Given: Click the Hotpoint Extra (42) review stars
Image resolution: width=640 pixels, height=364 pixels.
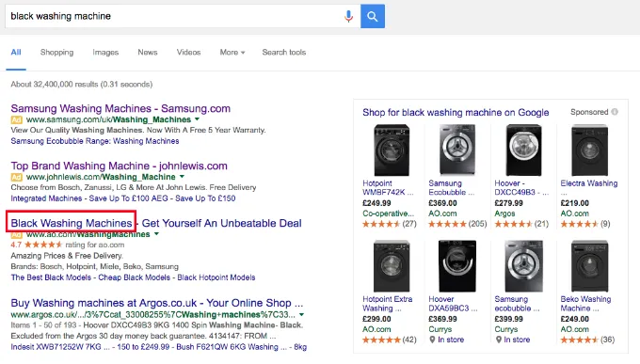Looking at the screenshot, I should tap(381, 340).
